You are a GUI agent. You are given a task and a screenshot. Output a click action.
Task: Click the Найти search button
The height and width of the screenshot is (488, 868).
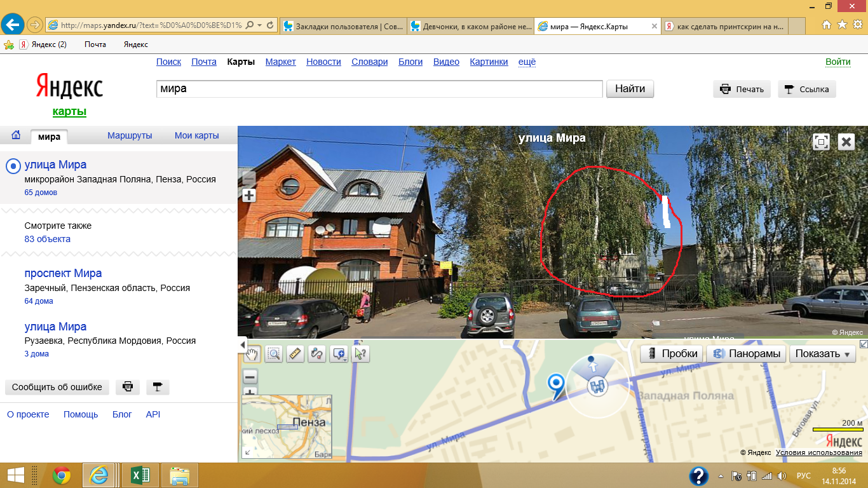[630, 89]
